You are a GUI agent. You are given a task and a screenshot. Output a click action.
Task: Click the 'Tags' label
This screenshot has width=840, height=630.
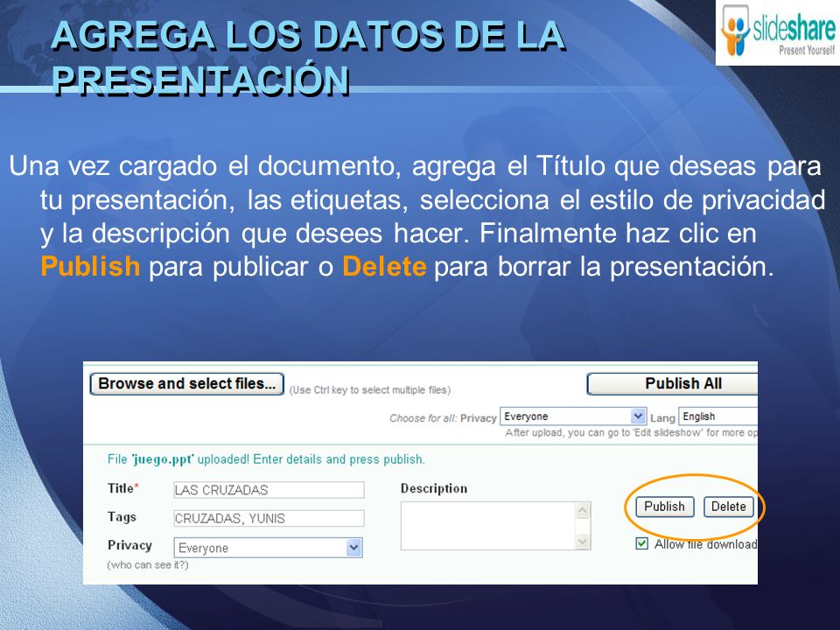(x=122, y=517)
